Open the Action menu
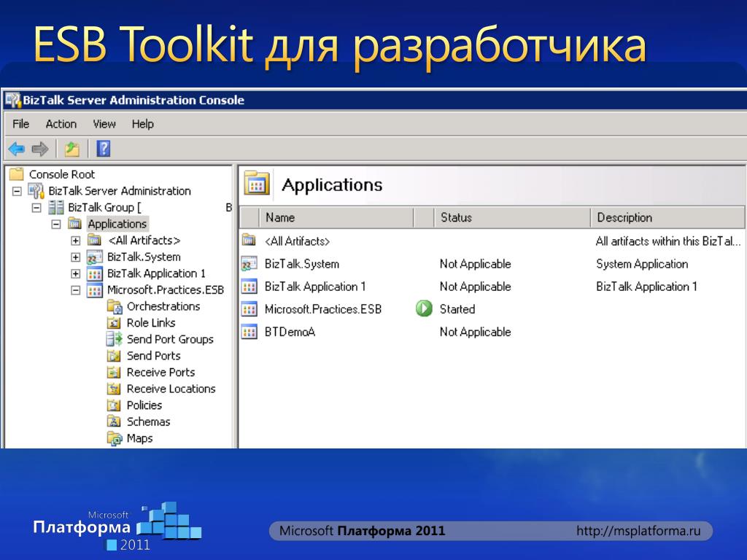Screen dimensions: 747x560 click(x=61, y=124)
